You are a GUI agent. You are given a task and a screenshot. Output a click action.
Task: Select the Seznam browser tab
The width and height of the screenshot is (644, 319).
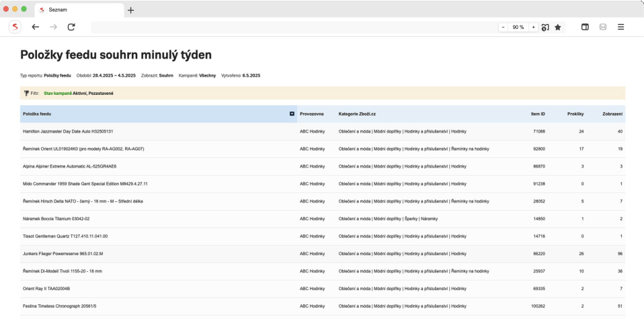tap(79, 10)
